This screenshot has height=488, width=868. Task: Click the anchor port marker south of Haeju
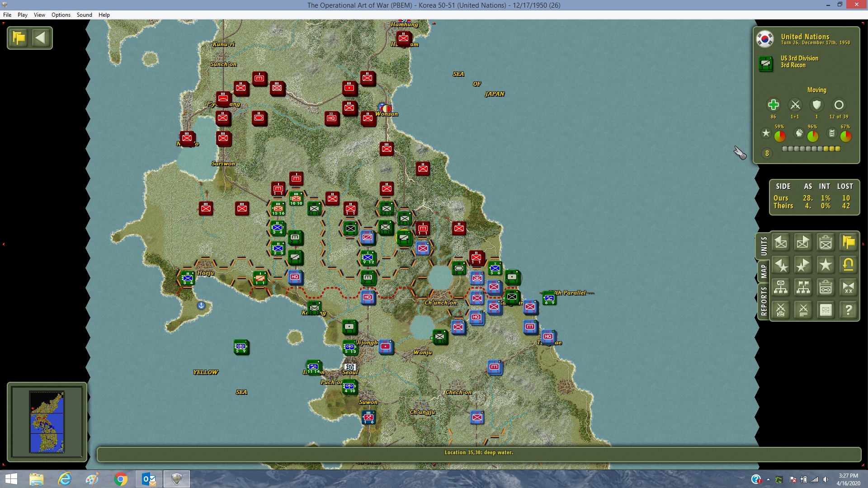201,305
